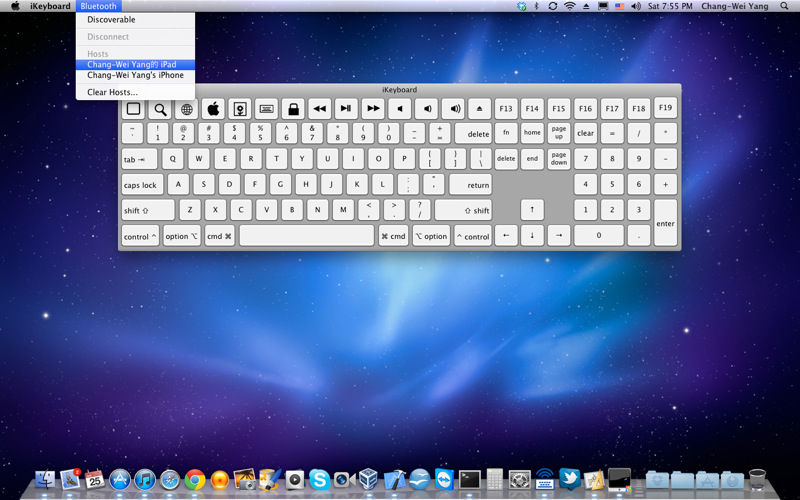Click the globe language key on iKeyboard
This screenshot has width=800, height=500.
point(187,109)
